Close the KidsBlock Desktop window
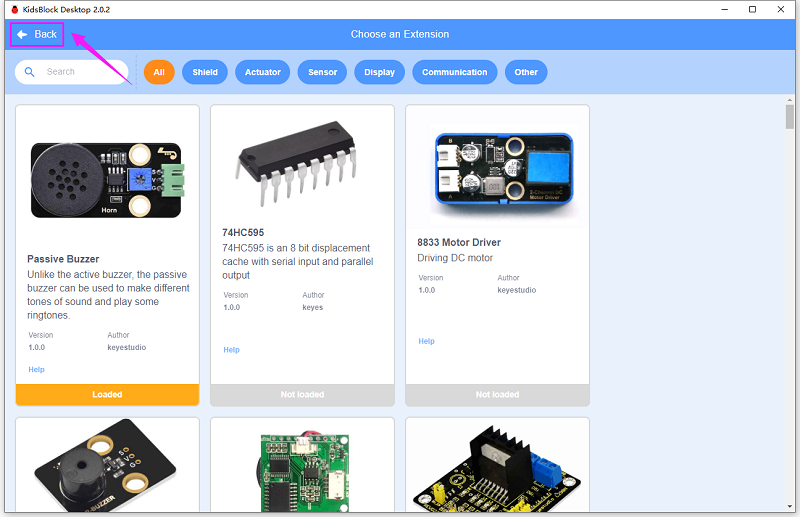Viewport: 800px width, 517px height. tap(781, 9)
